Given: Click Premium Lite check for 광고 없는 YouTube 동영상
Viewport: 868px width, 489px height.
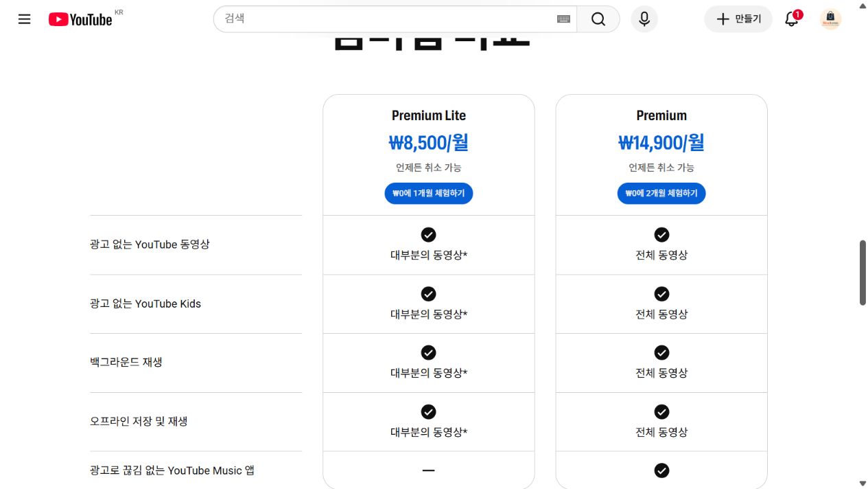Looking at the screenshot, I should click(429, 235).
